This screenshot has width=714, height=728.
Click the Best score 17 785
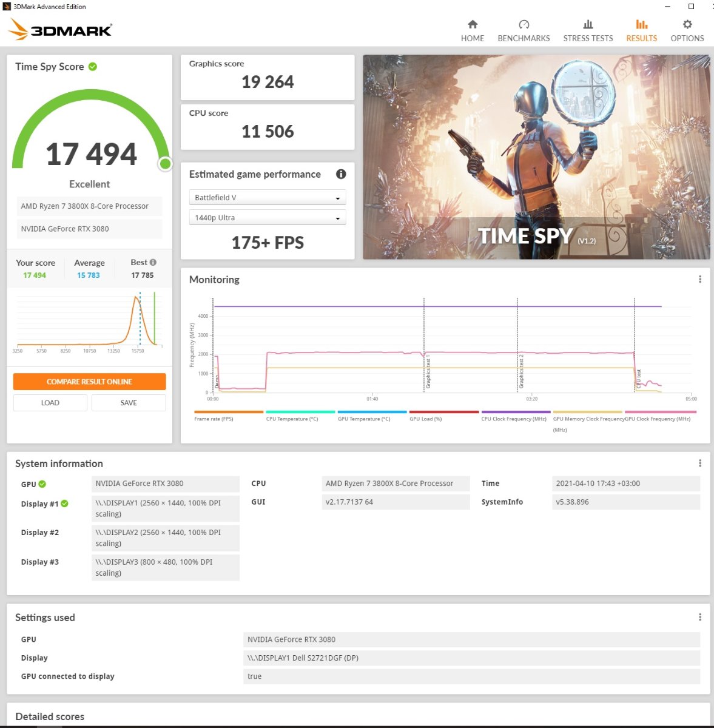click(x=143, y=275)
